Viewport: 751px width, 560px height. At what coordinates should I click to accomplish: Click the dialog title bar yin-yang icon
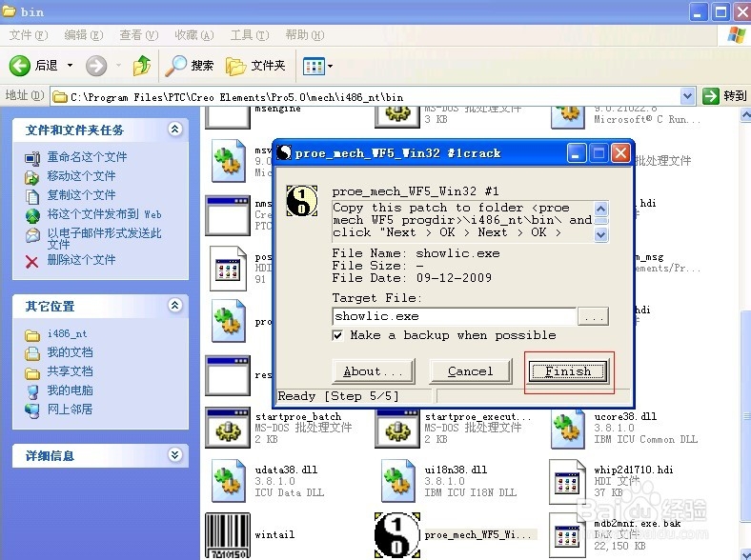click(x=285, y=152)
